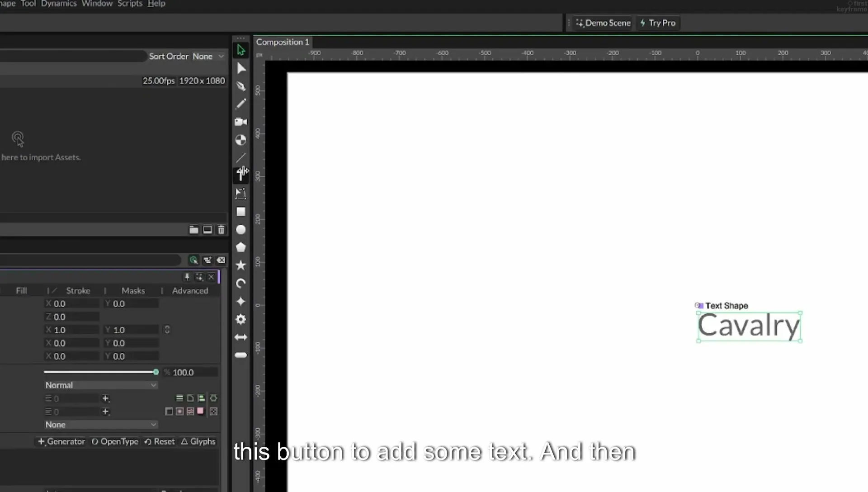Toggle the green selection filter icon
Image resolution: width=868 pixels, height=492 pixels.
click(x=193, y=260)
